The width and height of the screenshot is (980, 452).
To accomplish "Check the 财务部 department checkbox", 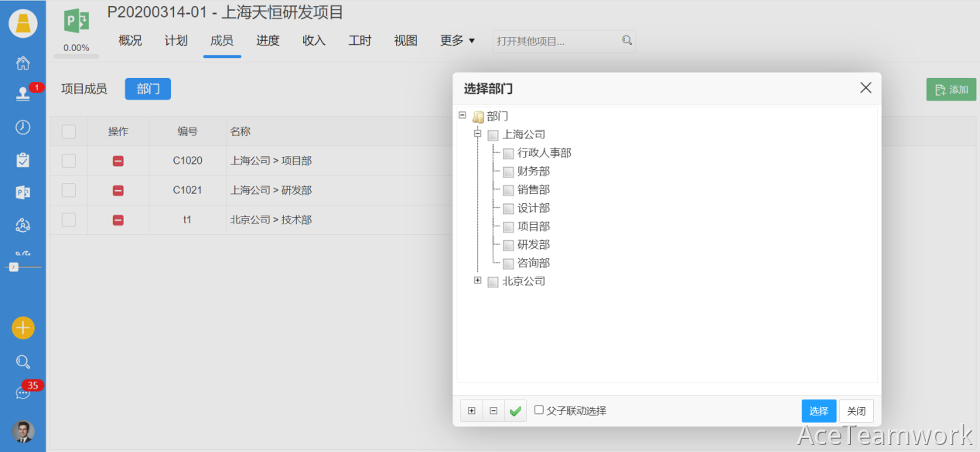I will (508, 172).
